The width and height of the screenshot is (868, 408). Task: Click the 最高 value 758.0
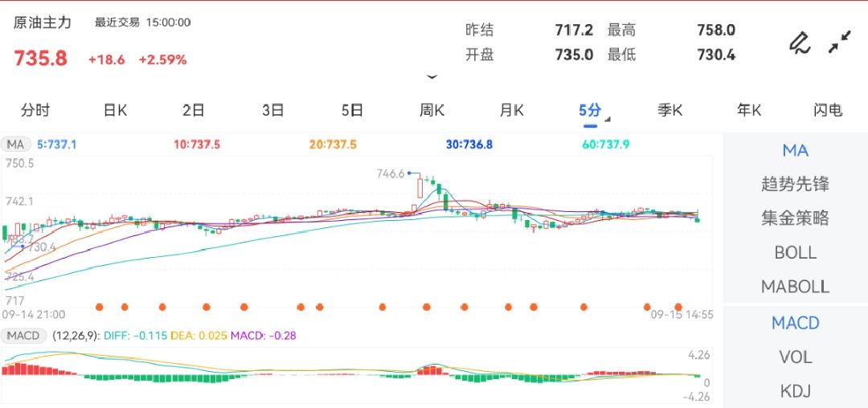pos(716,30)
